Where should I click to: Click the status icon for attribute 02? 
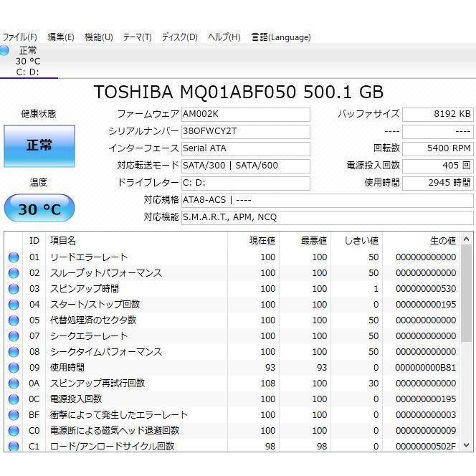click(14, 273)
